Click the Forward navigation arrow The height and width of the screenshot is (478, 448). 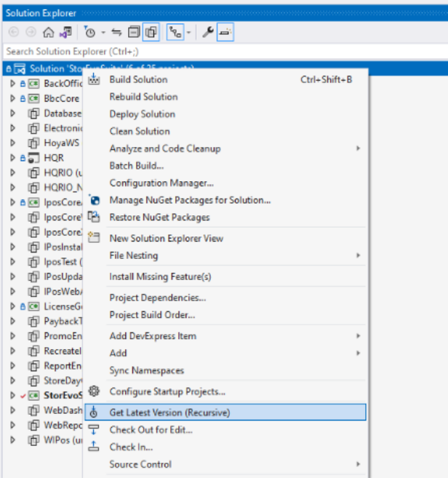point(31,32)
